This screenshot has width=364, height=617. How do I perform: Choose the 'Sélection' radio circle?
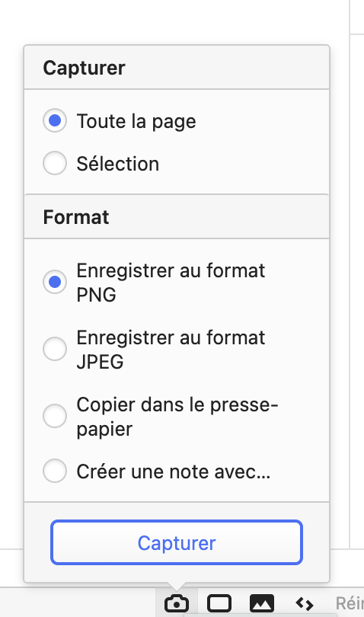tap(55, 163)
